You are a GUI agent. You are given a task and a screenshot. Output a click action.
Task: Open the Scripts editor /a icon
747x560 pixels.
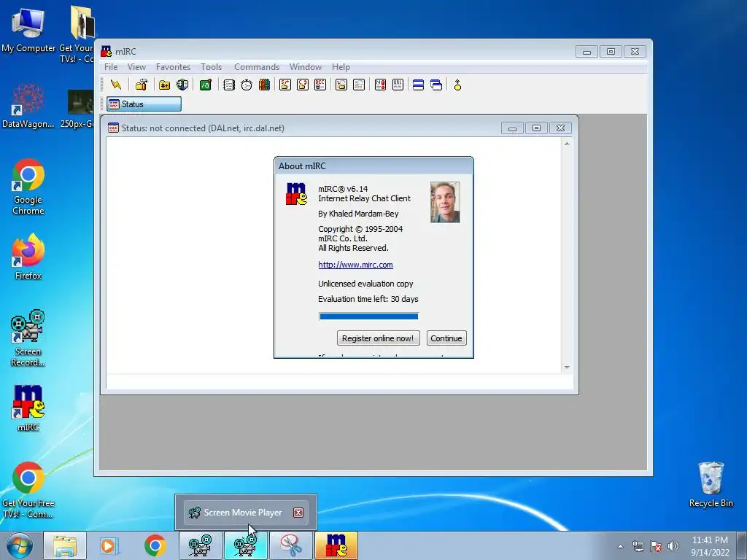[205, 85]
